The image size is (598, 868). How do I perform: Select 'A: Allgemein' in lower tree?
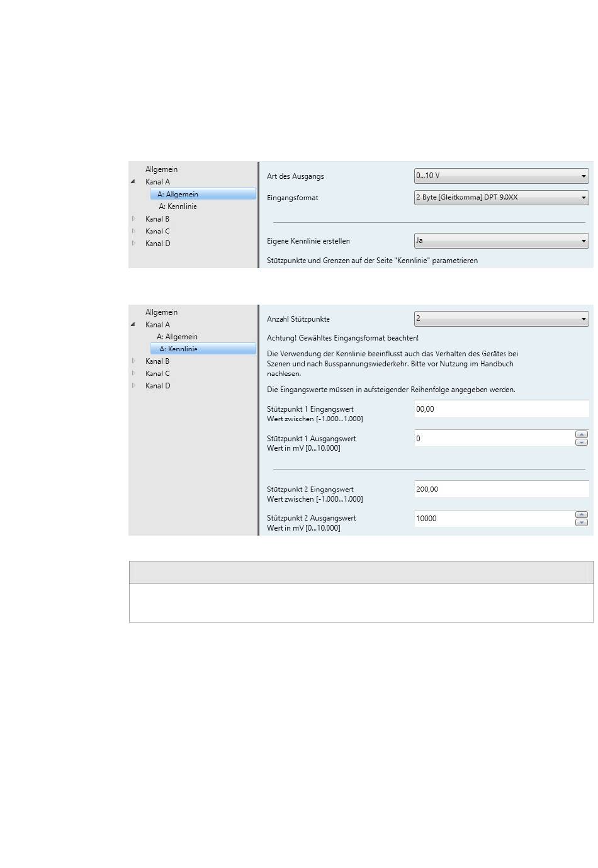[177, 337]
